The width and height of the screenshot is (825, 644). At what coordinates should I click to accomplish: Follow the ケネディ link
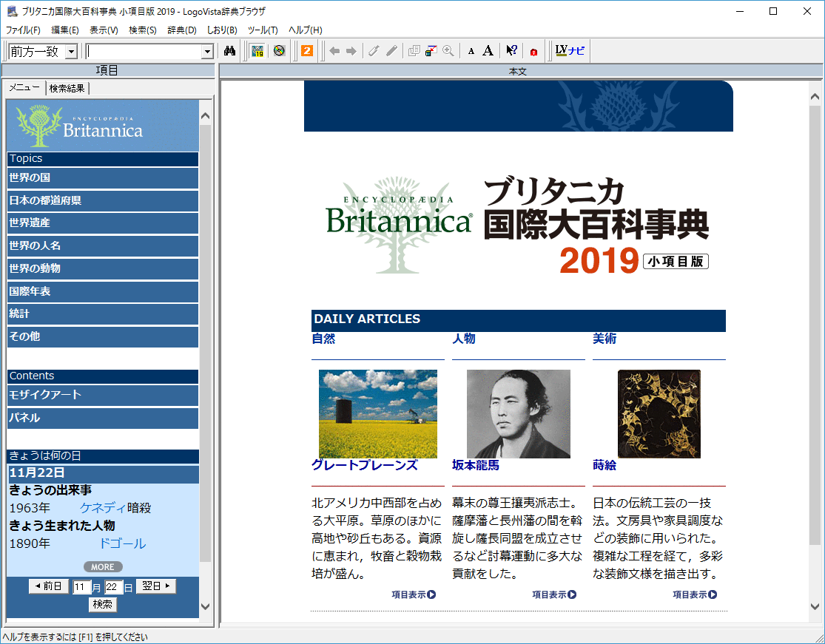[x=103, y=508]
